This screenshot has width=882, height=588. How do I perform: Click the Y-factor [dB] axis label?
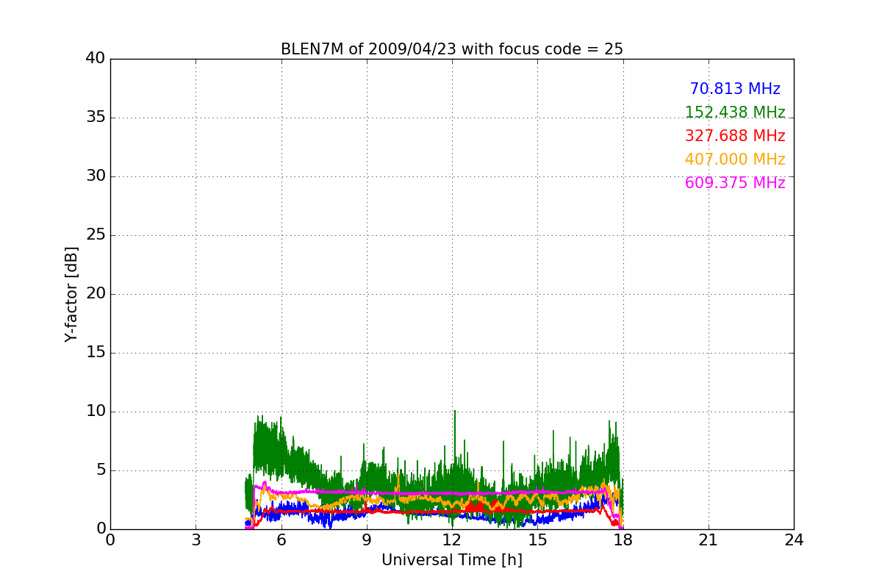point(71,294)
